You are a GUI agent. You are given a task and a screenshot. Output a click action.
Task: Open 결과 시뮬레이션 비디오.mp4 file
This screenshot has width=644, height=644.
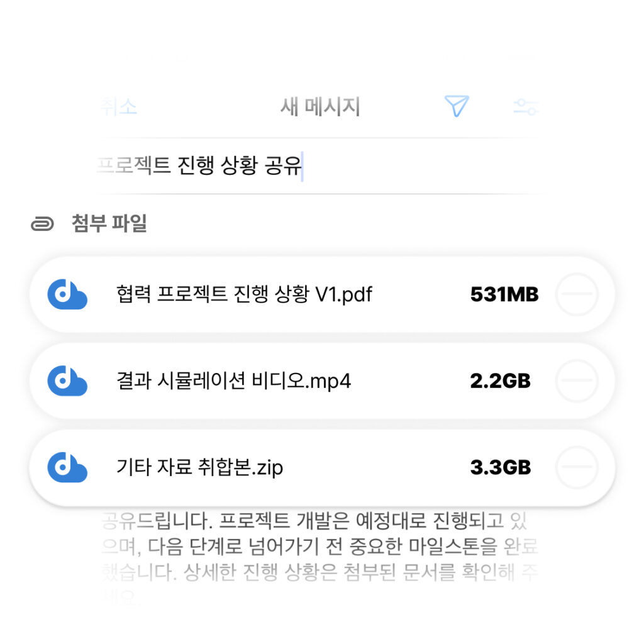point(233,380)
